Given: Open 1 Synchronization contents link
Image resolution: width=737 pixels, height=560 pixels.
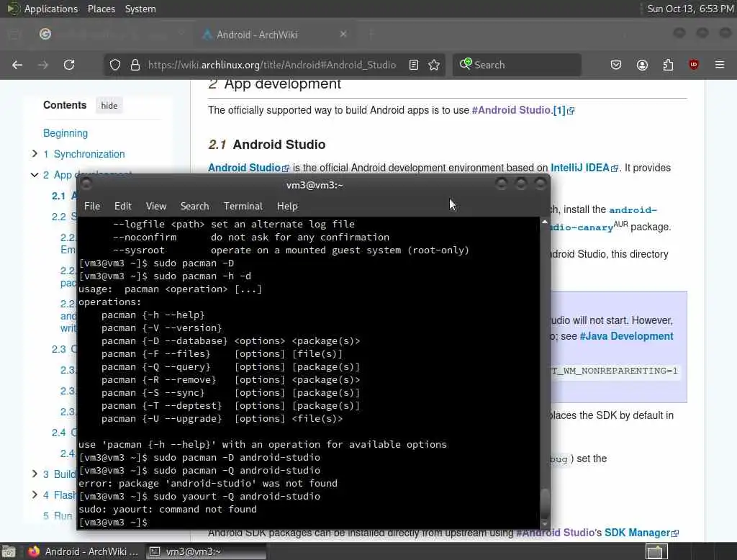Looking at the screenshot, I should (84, 154).
